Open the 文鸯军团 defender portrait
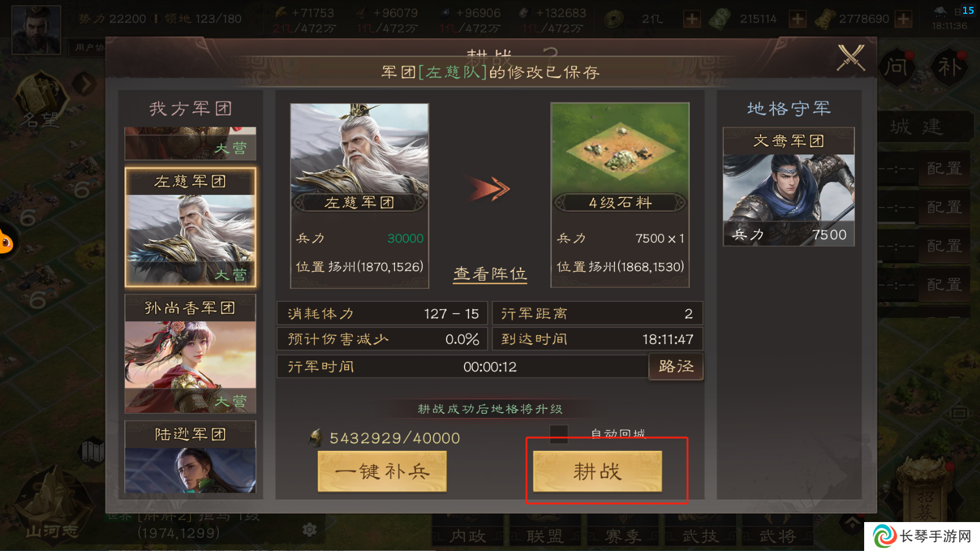Screen dimensions: 980x551 [x=789, y=187]
